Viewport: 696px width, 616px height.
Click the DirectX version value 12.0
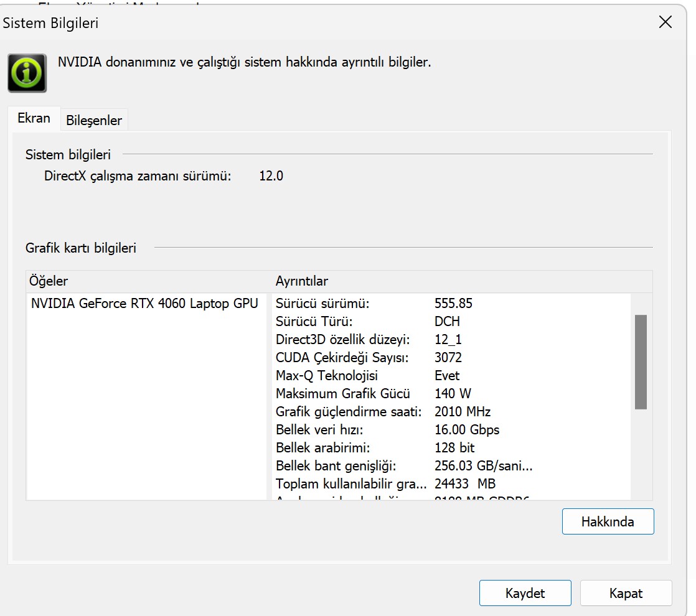pos(271,175)
